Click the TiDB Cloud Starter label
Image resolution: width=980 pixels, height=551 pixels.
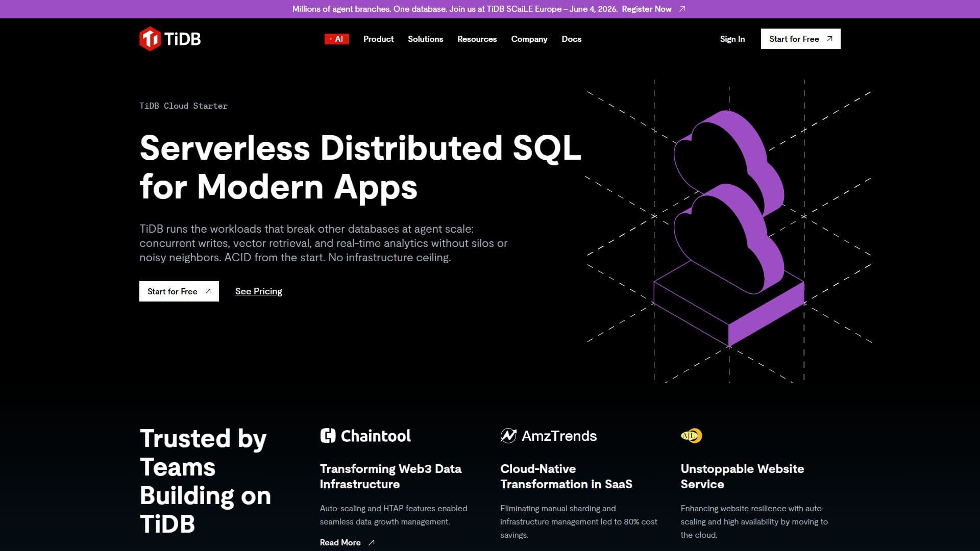tap(184, 106)
